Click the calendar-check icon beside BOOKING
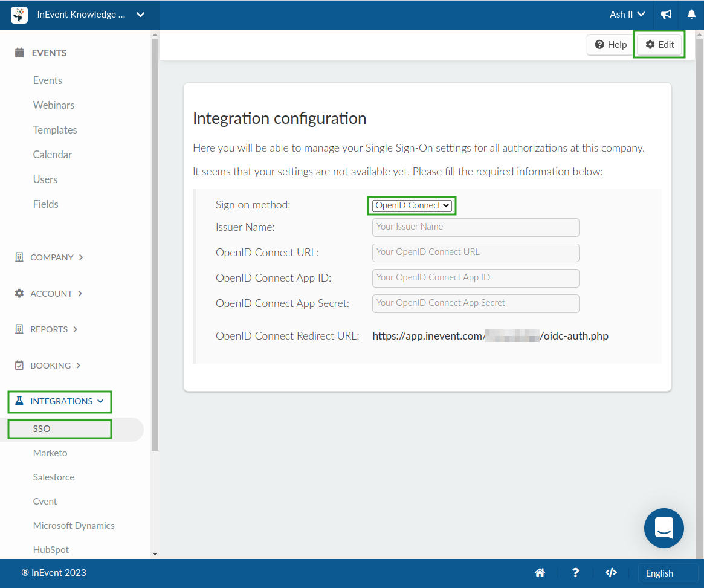Screen dimensions: 704x588 (x=19, y=366)
